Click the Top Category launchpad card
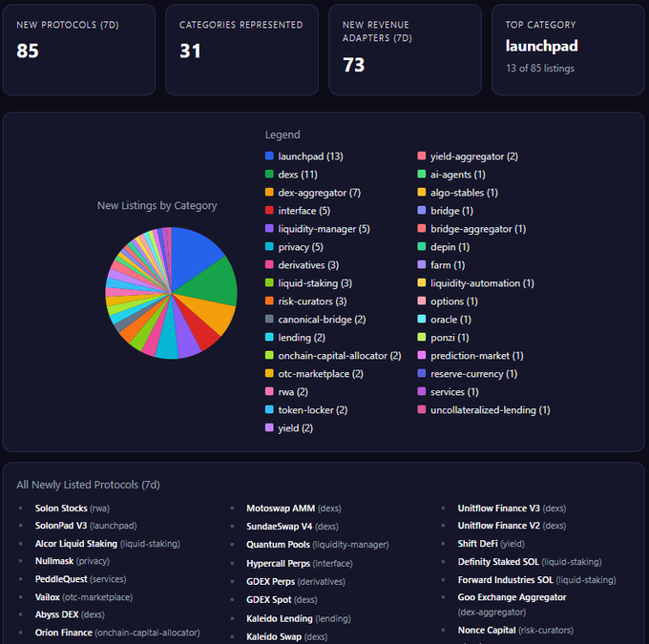This screenshot has height=644, width=649. coord(568,50)
